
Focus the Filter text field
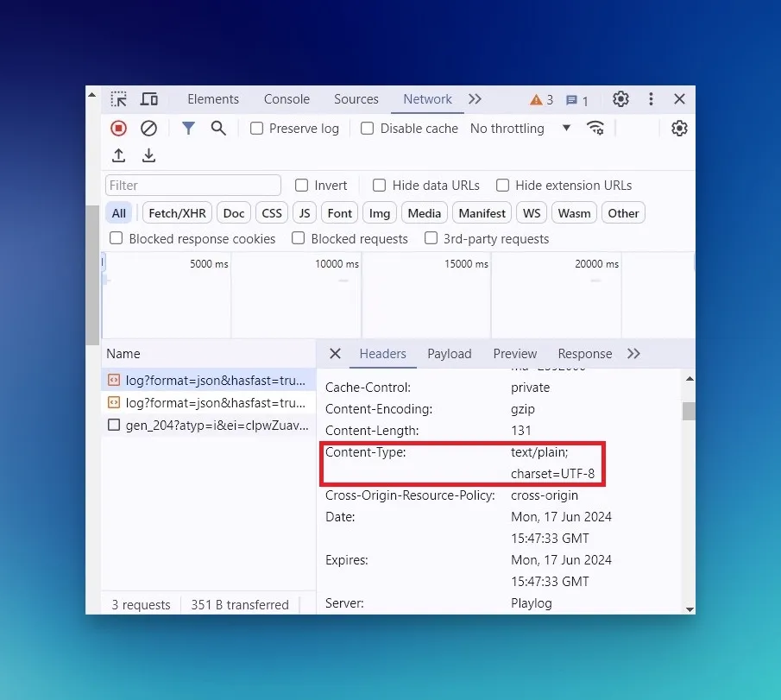click(x=193, y=186)
